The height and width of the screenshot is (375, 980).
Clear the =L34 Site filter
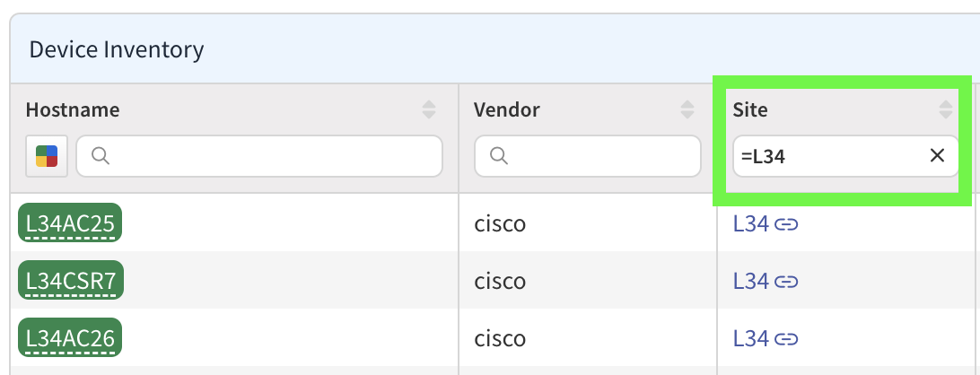(x=937, y=156)
